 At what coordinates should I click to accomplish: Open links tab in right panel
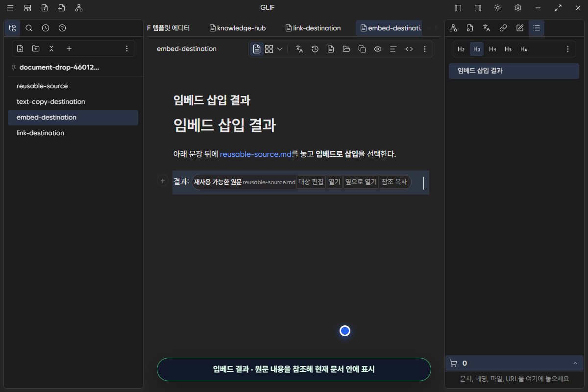click(x=503, y=28)
